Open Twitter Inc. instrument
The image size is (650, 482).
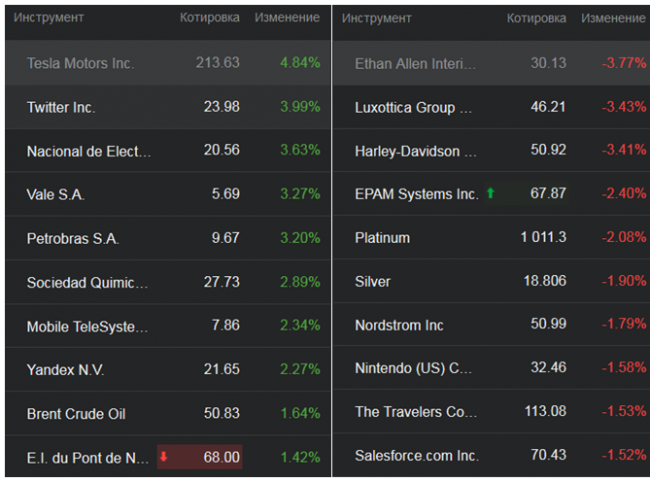click(x=61, y=107)
